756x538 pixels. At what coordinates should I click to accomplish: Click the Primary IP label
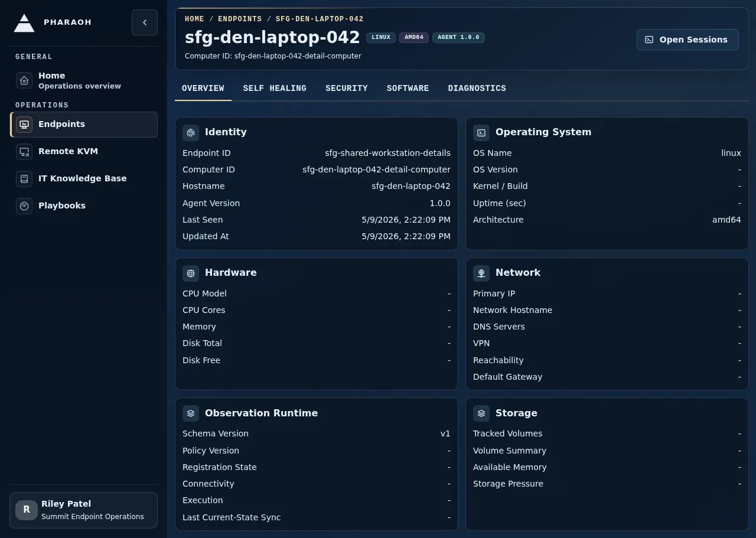[494, 294]
